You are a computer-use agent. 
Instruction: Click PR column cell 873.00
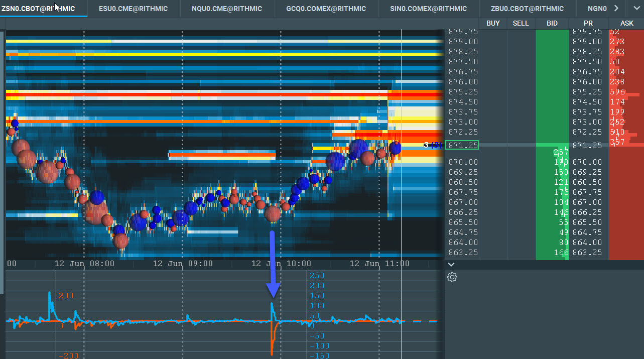coord(587,122)
